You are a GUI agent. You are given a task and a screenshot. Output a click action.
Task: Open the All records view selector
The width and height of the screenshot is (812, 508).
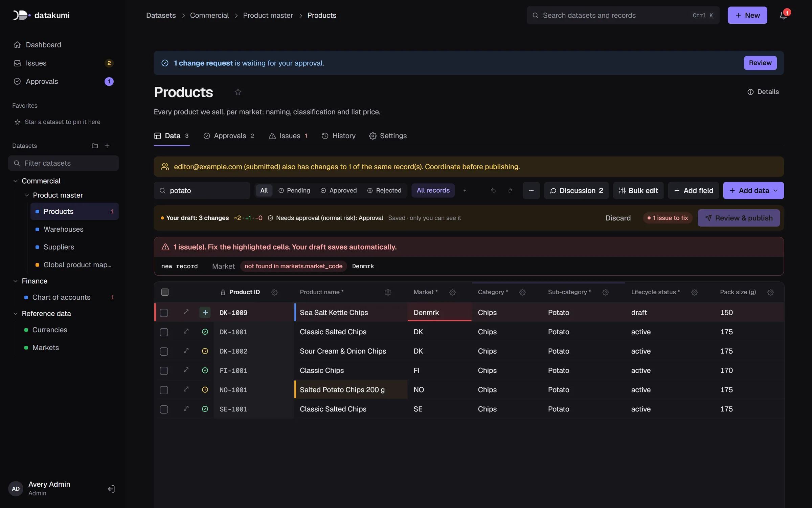(x=433, y=191)
